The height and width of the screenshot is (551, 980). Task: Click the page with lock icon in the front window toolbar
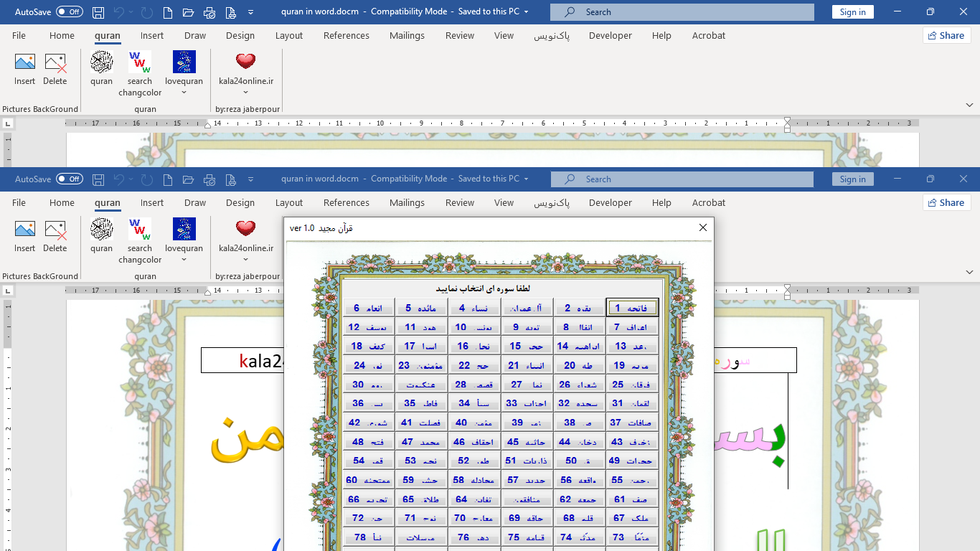(230, 179)
